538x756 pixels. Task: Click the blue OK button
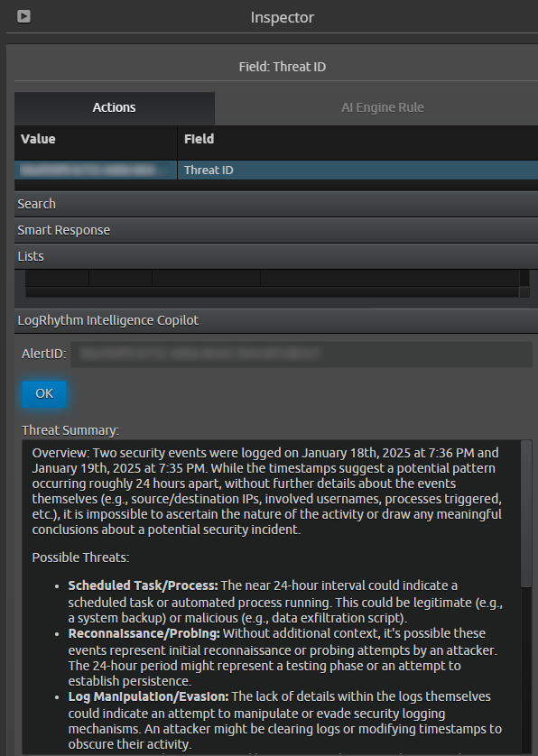pos(44,394)
